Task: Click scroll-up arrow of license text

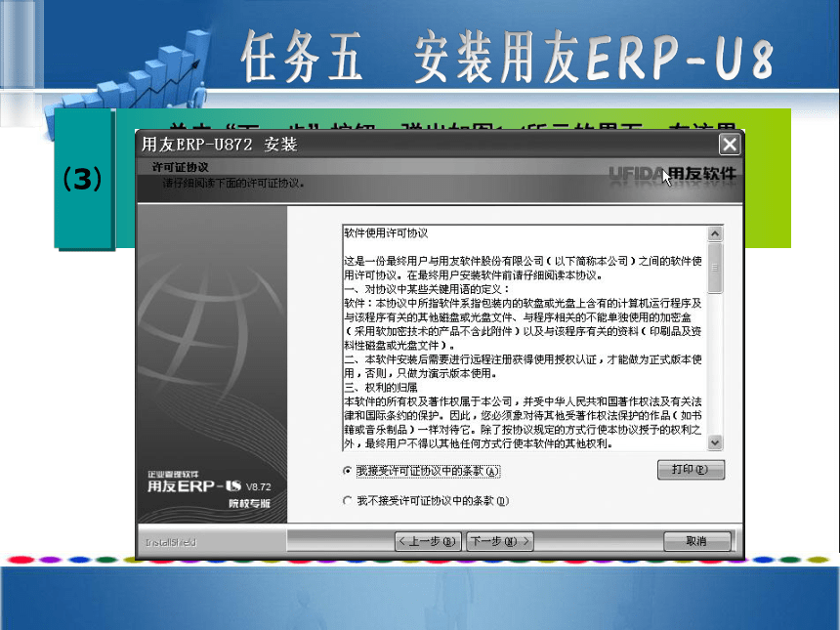Action: coord(715,233)
